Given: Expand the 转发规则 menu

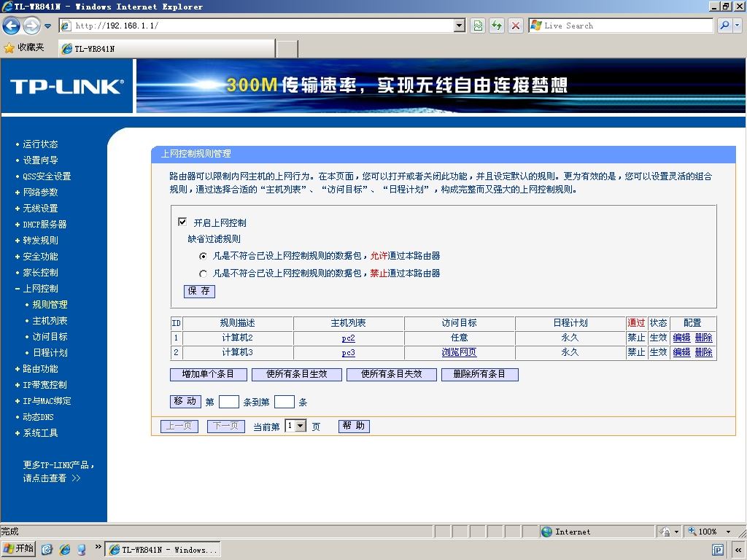Looking at the screenshot, I should point(40,241).
